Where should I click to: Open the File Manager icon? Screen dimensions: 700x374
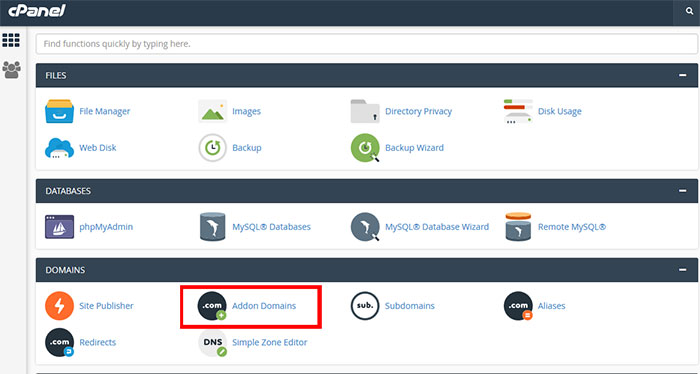pyautogui.click(x=59, y=111)
